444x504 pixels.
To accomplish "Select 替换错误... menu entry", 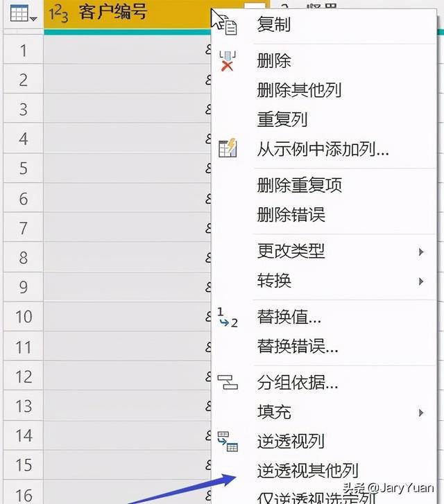I will point(298,345).
